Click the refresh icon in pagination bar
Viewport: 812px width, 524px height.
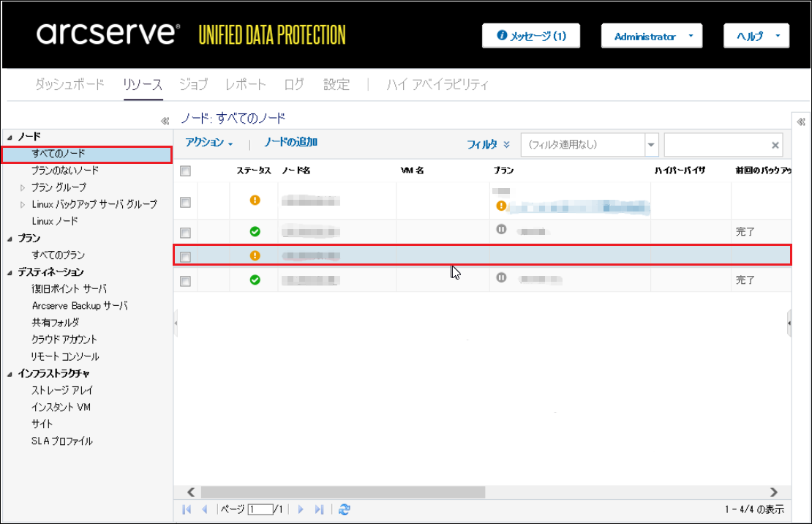click(x=345, y=509)
